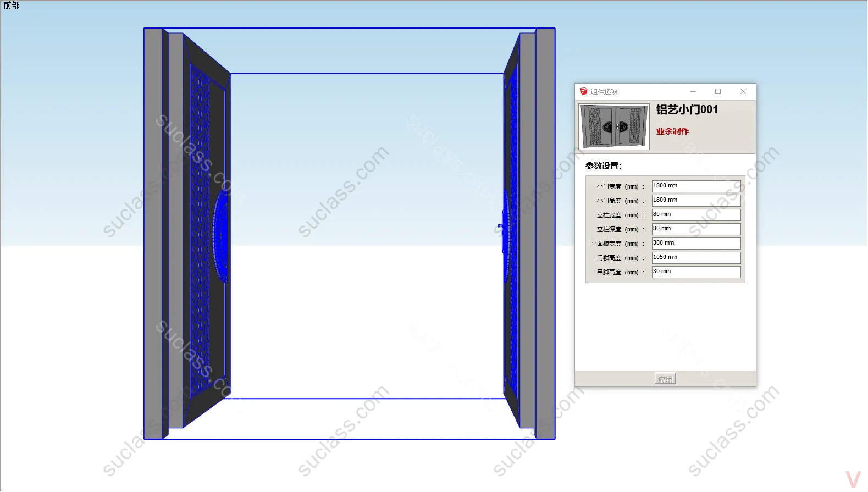Click the round handle on the left door

(221, 236)
